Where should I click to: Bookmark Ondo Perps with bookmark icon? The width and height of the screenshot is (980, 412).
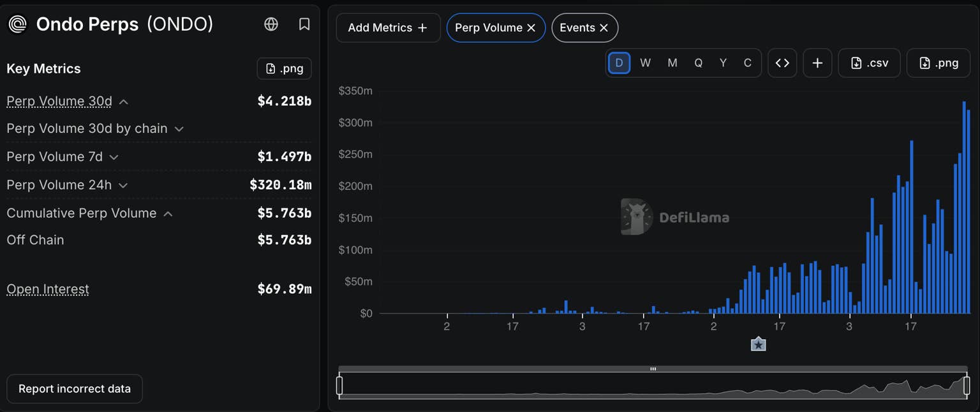click(x=304, y=24)
